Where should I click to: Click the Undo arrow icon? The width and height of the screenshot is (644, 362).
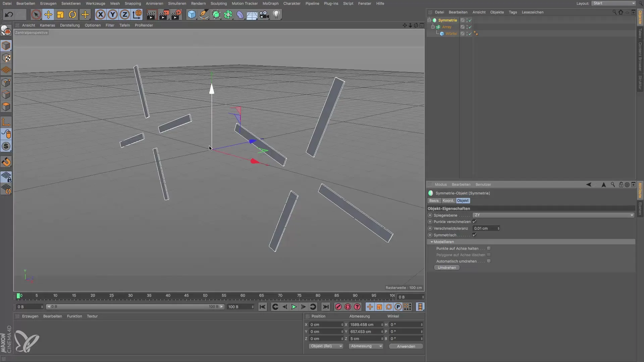tap(9, 15)
